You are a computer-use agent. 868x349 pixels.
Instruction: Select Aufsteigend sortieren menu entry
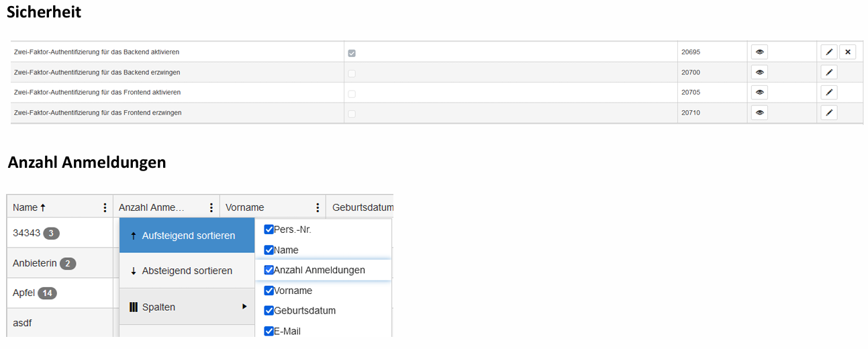click(x=187, y=236)
